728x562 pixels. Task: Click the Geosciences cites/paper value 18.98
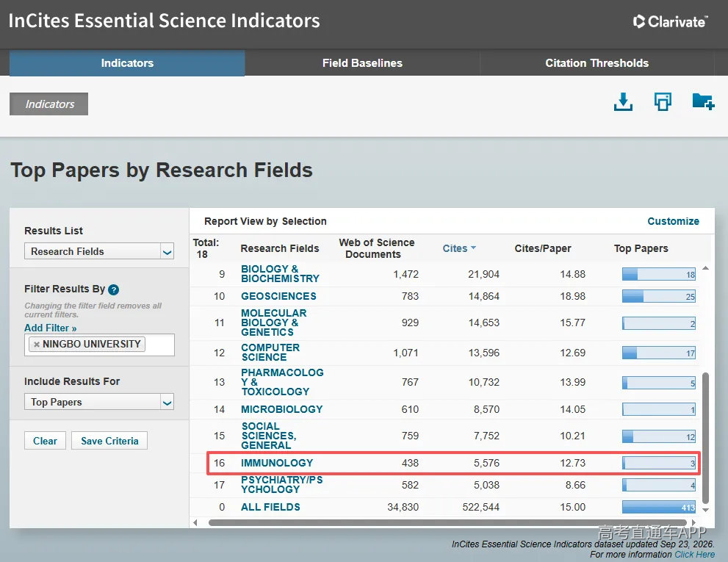572,296
